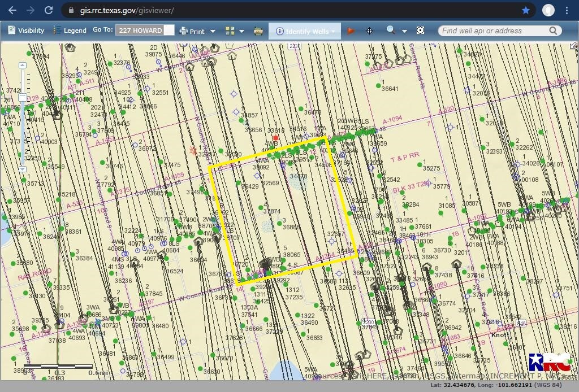Expand the Print options dropdown arrow
This screenshot has height=392, width=579.
tap(213, 32)
